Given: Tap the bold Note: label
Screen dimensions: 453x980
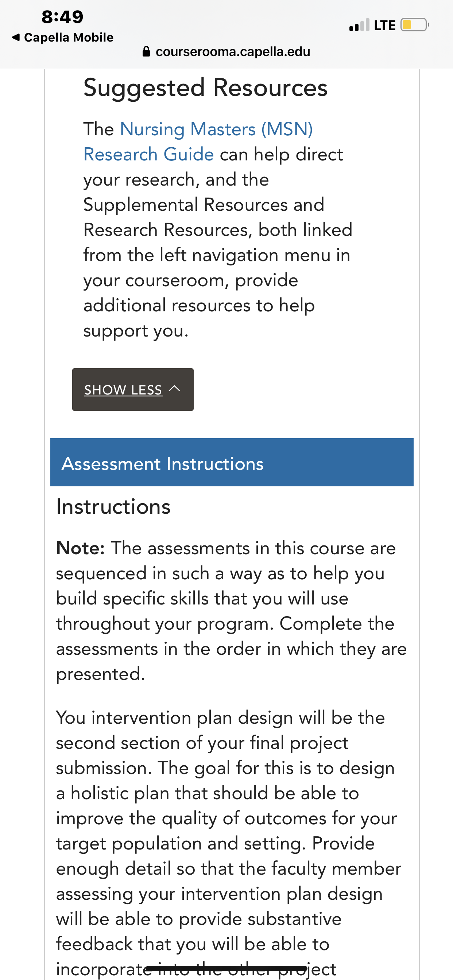Looking at the screenshot, I should 80,548.
